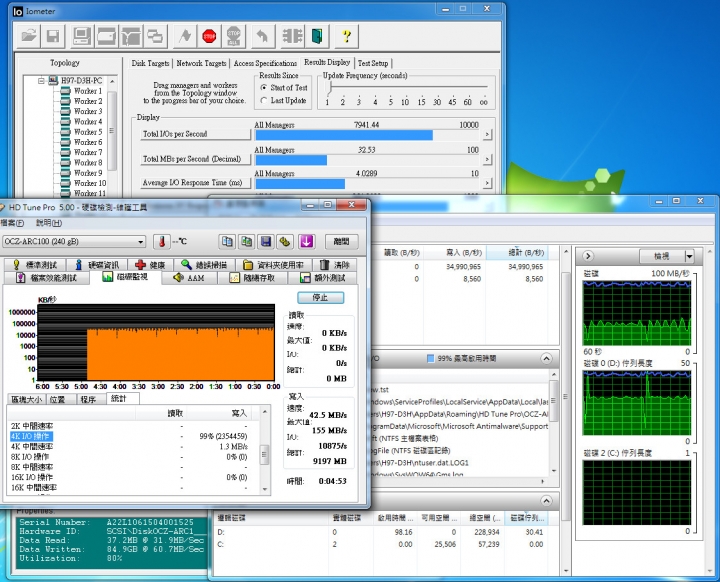Copy screenshot icon in HD Tune
The image size is (720, 582).
(247, 242)
